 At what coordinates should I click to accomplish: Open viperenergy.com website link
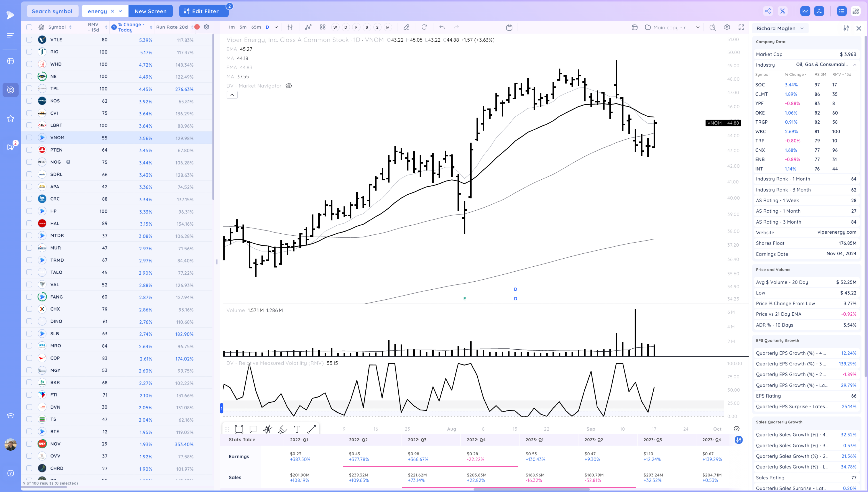click(x=837, y=232)
